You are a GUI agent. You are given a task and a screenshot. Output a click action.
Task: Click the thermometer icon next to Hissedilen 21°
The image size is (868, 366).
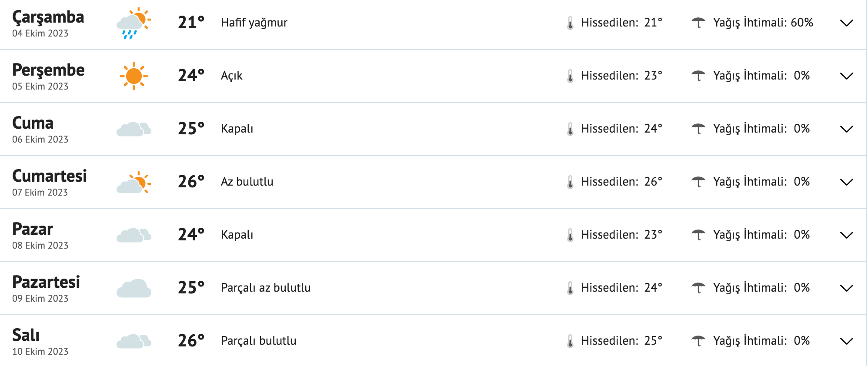(x=570, y=23)
